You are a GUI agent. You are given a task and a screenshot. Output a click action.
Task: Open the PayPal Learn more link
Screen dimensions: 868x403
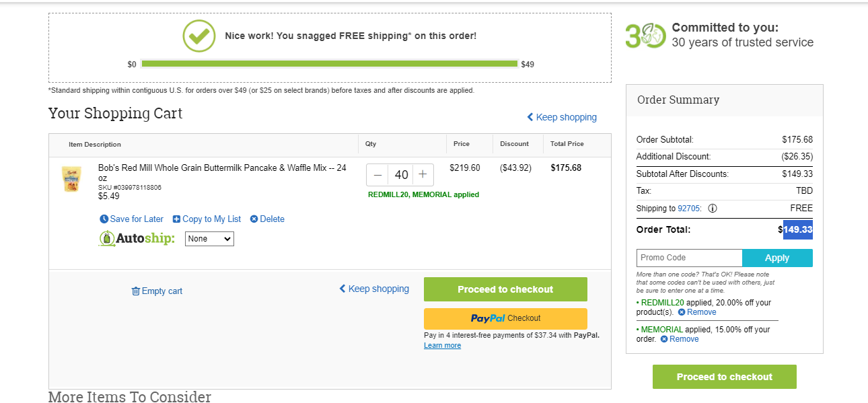pyautogui.click(x=442, y=345)
